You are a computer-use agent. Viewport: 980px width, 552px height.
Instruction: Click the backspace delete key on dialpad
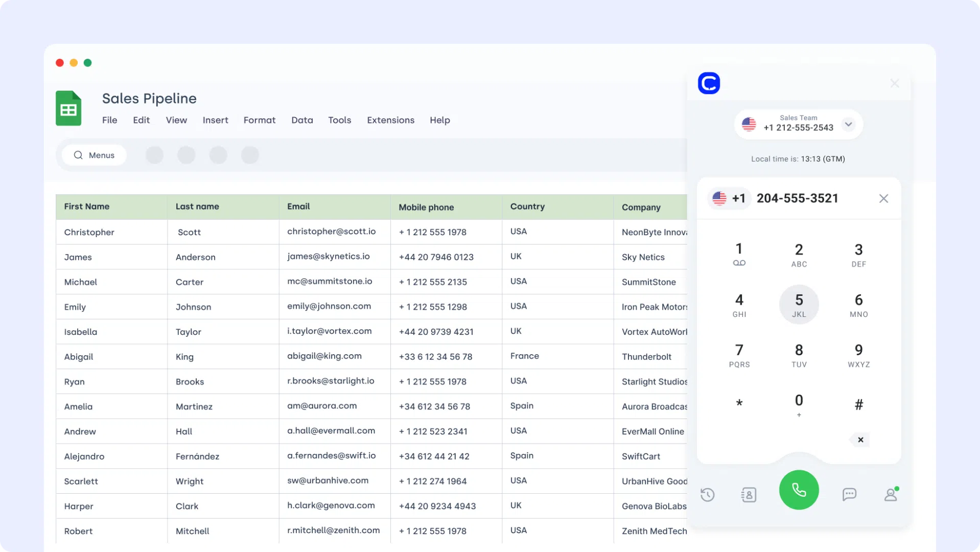pos(860,440)
